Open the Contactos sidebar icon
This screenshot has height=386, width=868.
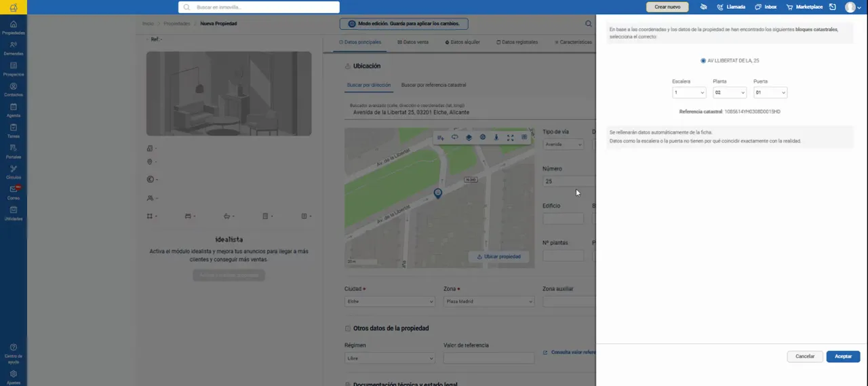[x=14, y=90]
